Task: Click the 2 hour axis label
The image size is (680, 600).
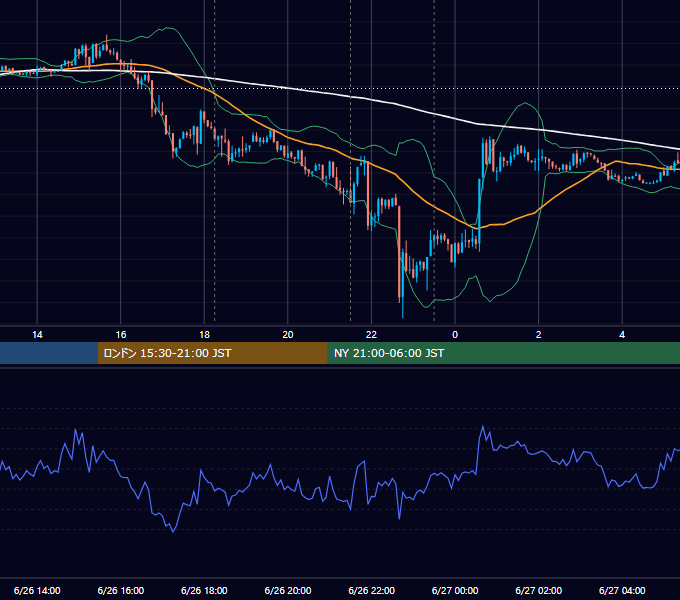Action: pyautogui.click(x=539, y=335)
